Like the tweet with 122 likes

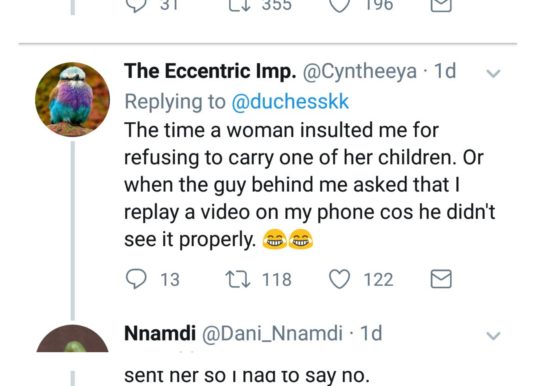click(339, 279)
